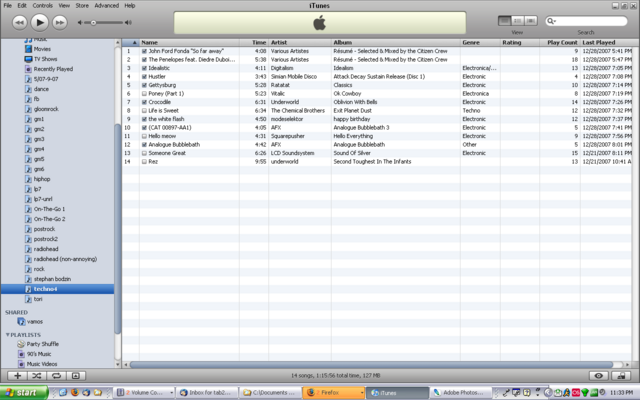Sort songs by Name column header

(x=189, y=42)
